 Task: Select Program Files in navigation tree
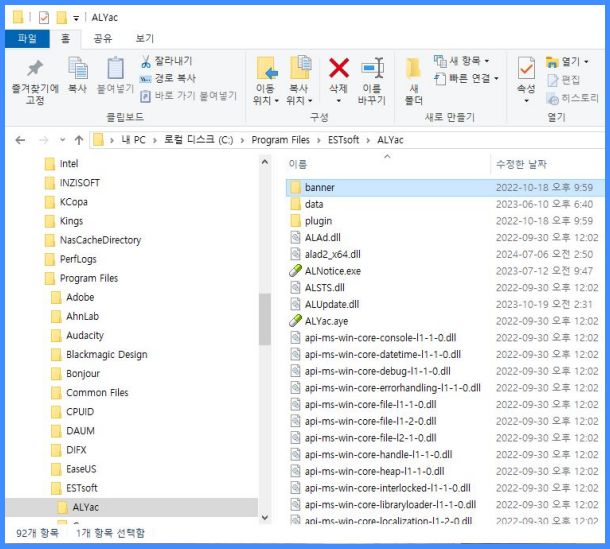pos(89,278)
